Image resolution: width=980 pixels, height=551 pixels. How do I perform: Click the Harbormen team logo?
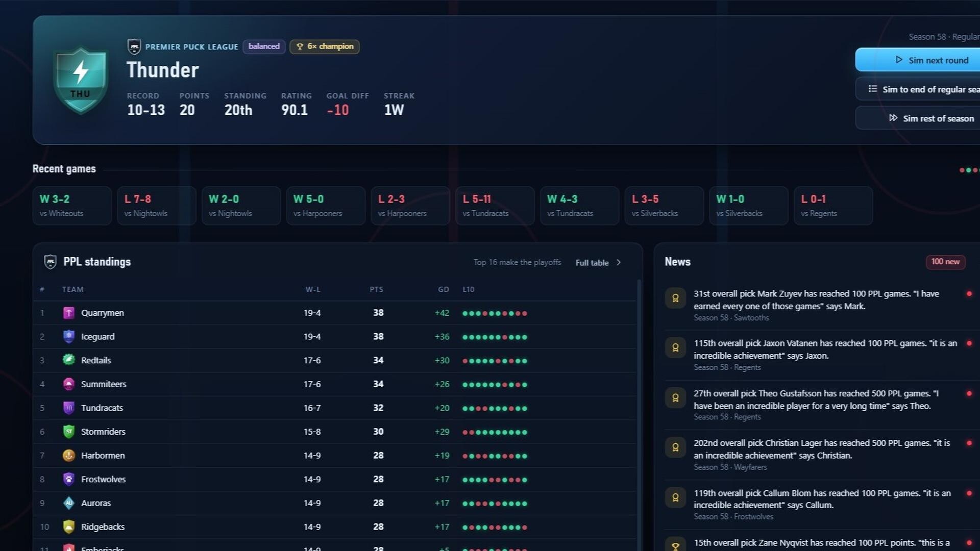coord(68,456)
